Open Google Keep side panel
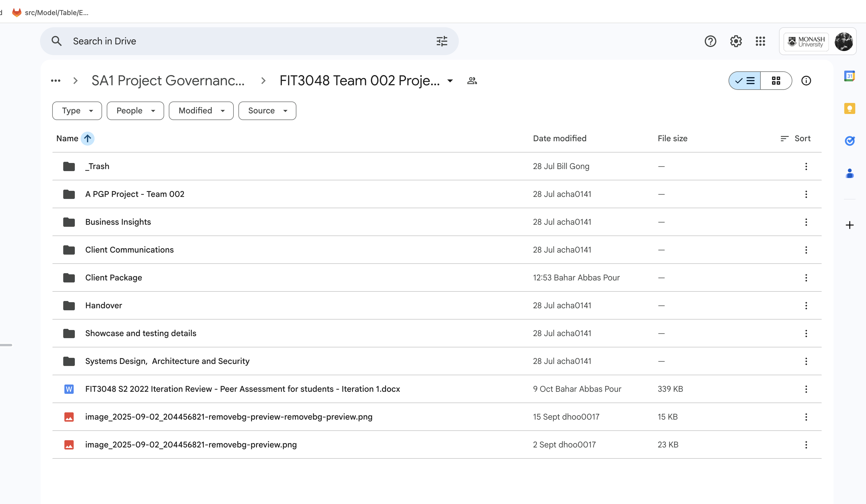 (849, 108)
